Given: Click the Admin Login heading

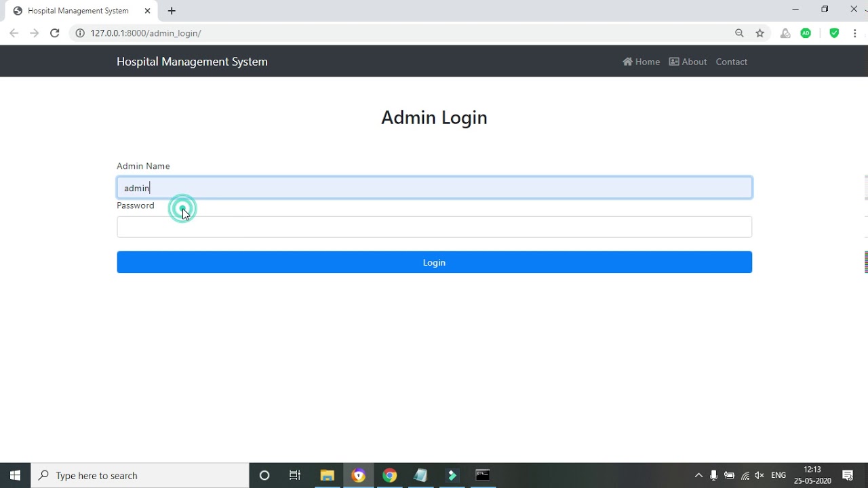Looking at the screenshot, I should (x=434, y=117).
